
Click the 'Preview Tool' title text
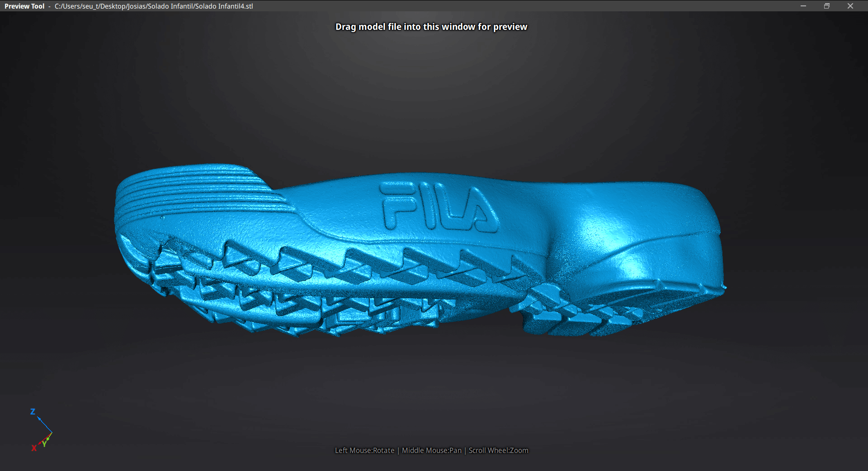pos(24,6)
